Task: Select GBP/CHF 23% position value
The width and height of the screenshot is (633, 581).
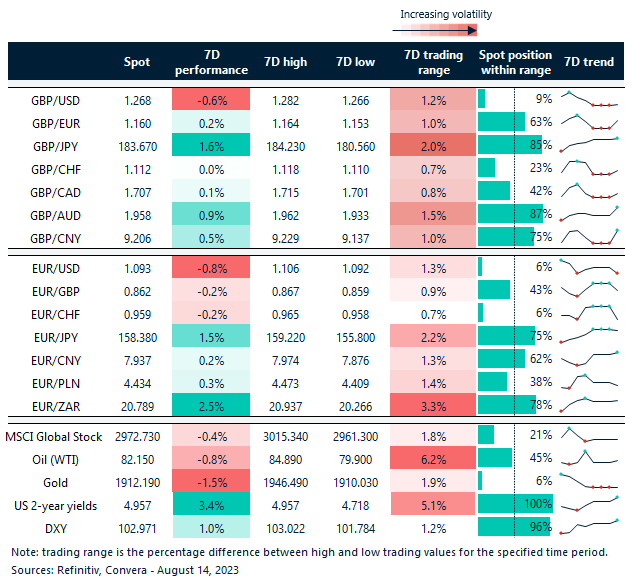Action: click(541, 168)
